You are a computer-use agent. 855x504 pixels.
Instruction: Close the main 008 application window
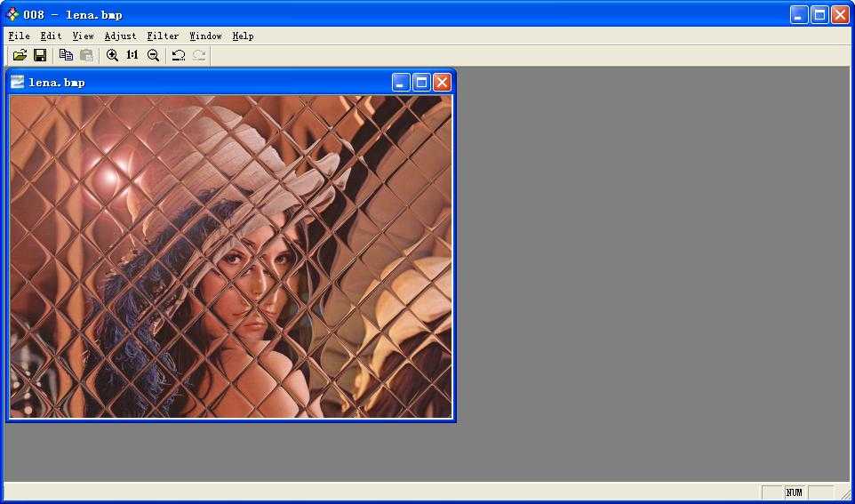(x=840, y=15)
